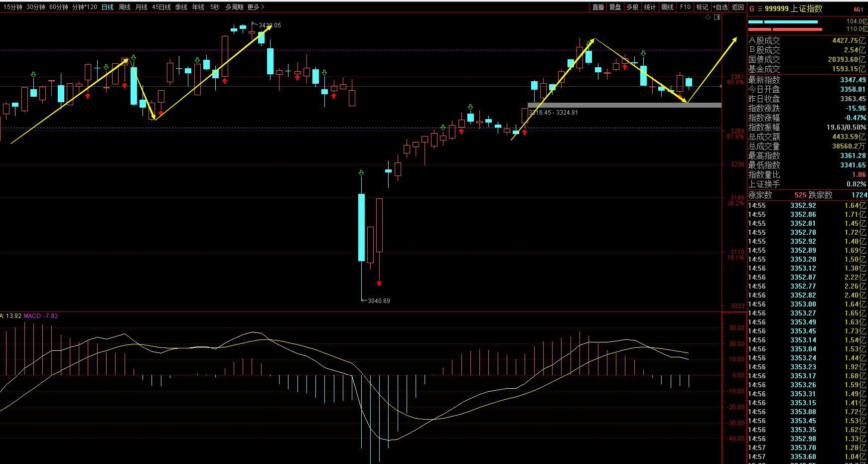This screenshot has height=464, width=868.
Task: Click the 复盘 review button
Action: [x=615, y=7]
